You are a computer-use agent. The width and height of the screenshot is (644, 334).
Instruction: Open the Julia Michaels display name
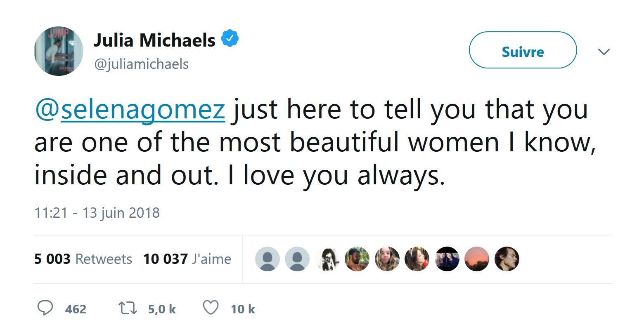(154, 40)
